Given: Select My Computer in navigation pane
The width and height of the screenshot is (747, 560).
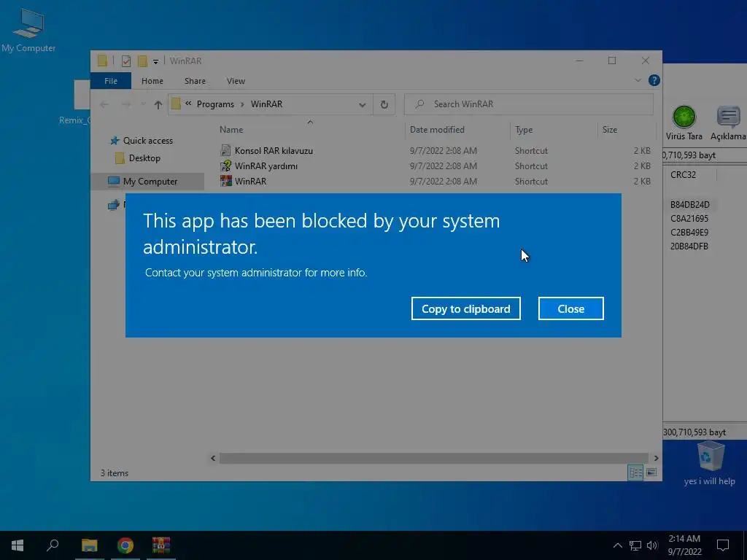Looking at the screenshot, I should [150, 182].
